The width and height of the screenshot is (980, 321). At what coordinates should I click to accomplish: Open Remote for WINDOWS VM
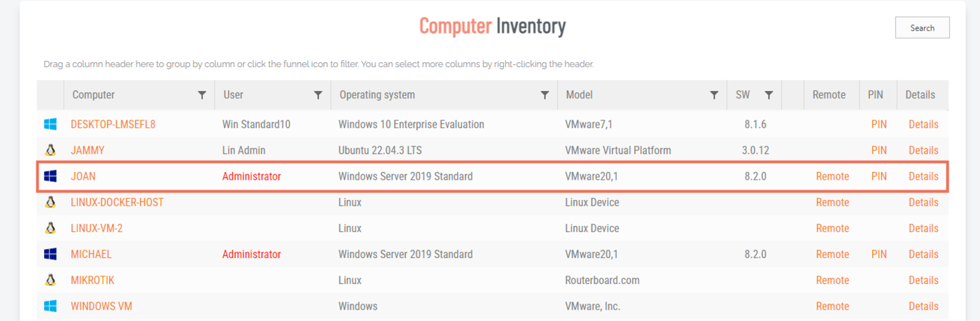tap(832, 306)
